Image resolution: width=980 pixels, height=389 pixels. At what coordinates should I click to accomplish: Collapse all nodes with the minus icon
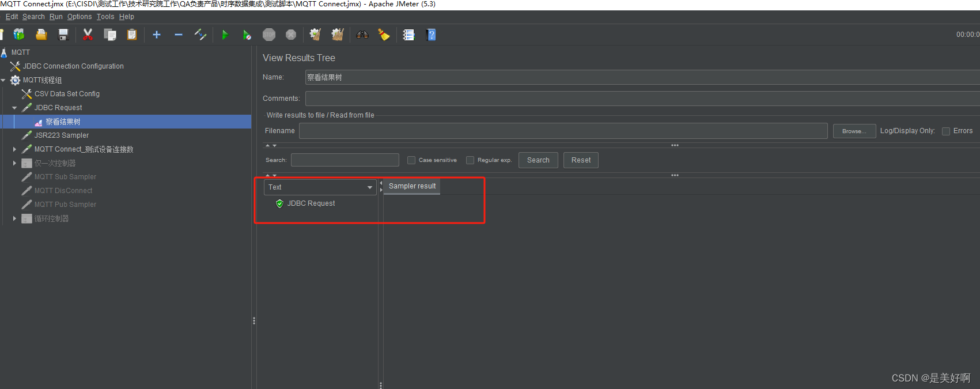(x=179, y=35)
